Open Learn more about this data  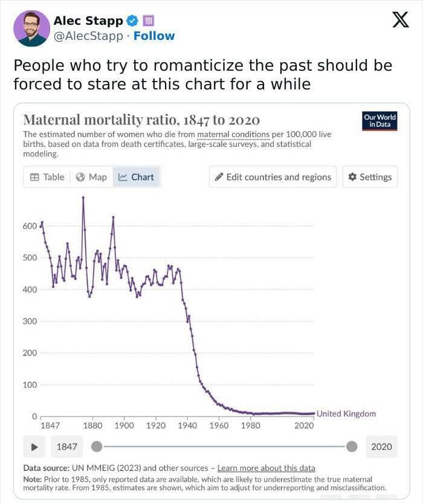click(x=266, y=468)
